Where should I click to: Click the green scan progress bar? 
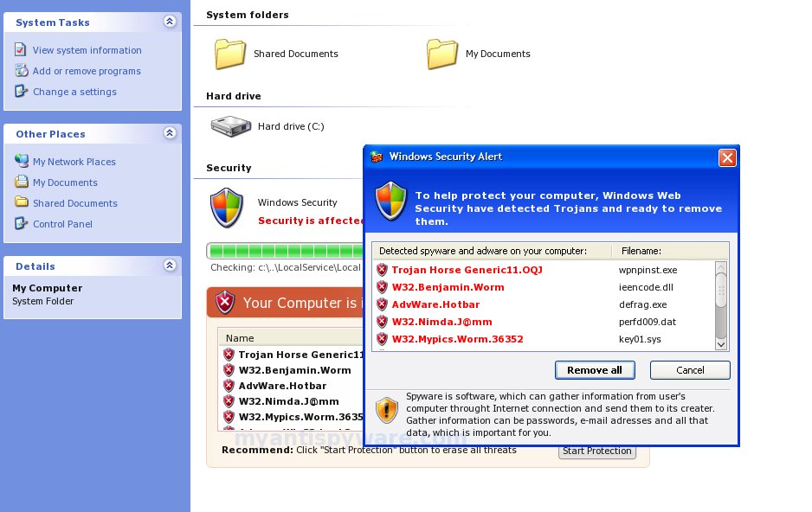(286, 252)
